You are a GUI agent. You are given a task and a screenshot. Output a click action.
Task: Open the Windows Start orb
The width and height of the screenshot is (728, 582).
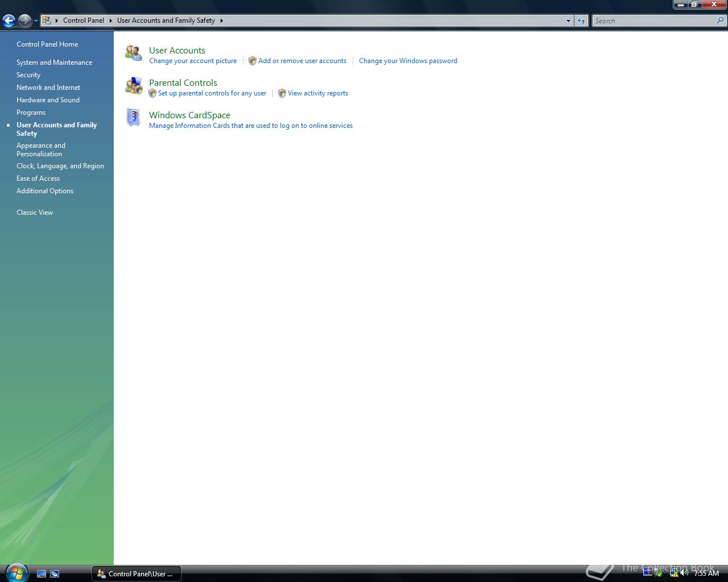coord(16,573)
